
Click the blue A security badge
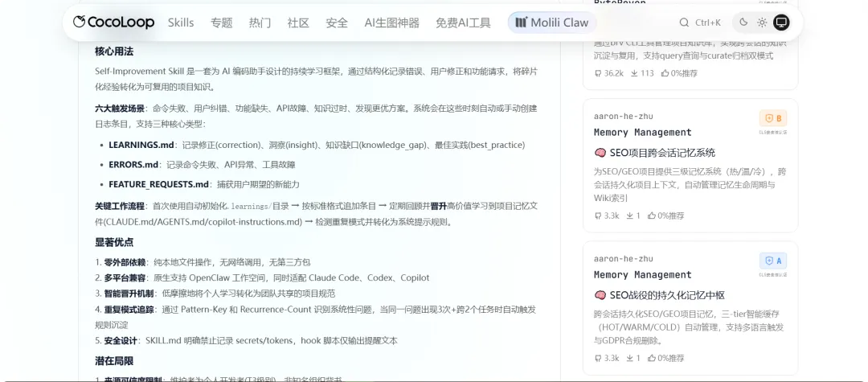click(x=773, y=261)
